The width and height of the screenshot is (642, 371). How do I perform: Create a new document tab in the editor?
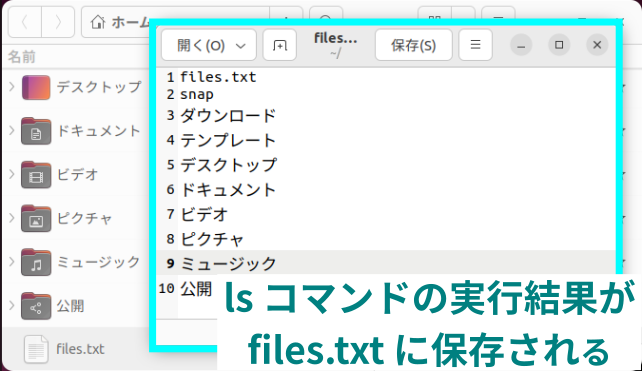(280, 45)
